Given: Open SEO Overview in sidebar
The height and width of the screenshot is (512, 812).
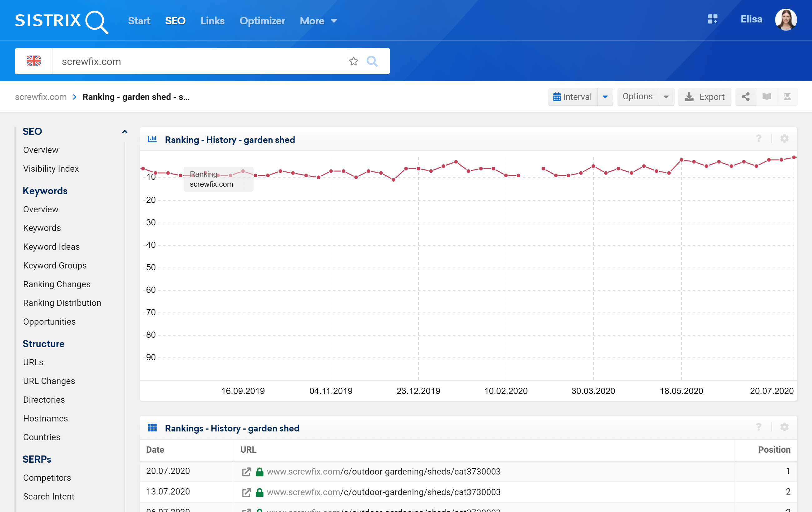Looking at the screenshot, I should [x=41, y=150].
